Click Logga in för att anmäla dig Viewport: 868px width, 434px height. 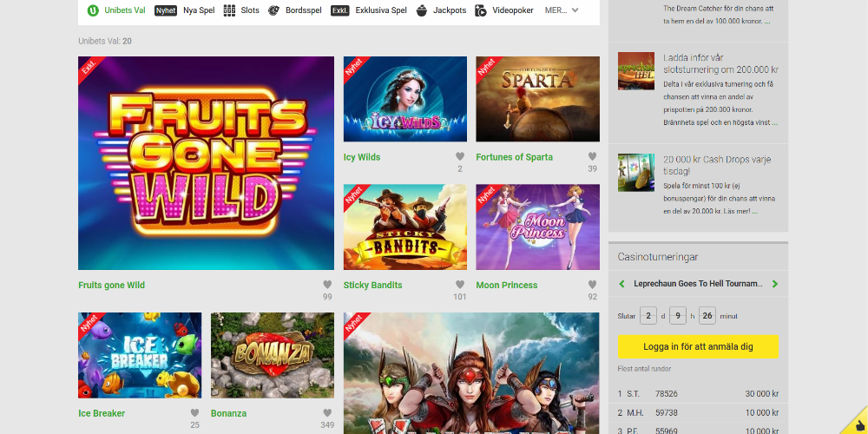(698, 346)
